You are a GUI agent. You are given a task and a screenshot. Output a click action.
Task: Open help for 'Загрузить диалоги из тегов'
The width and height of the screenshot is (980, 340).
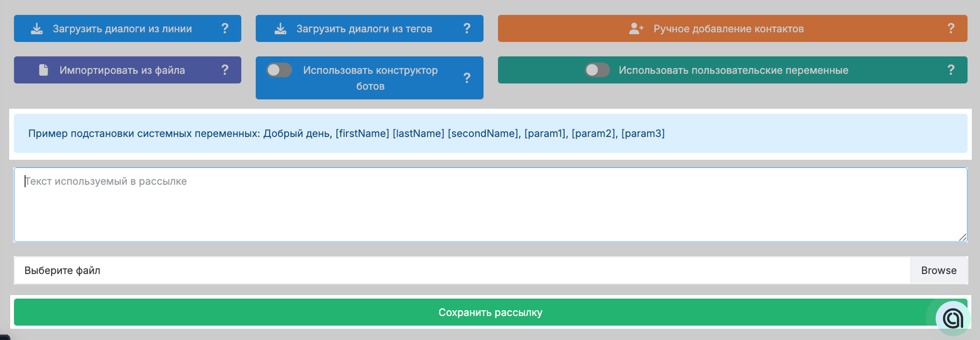pyautogui.click(x=466, y=29)
